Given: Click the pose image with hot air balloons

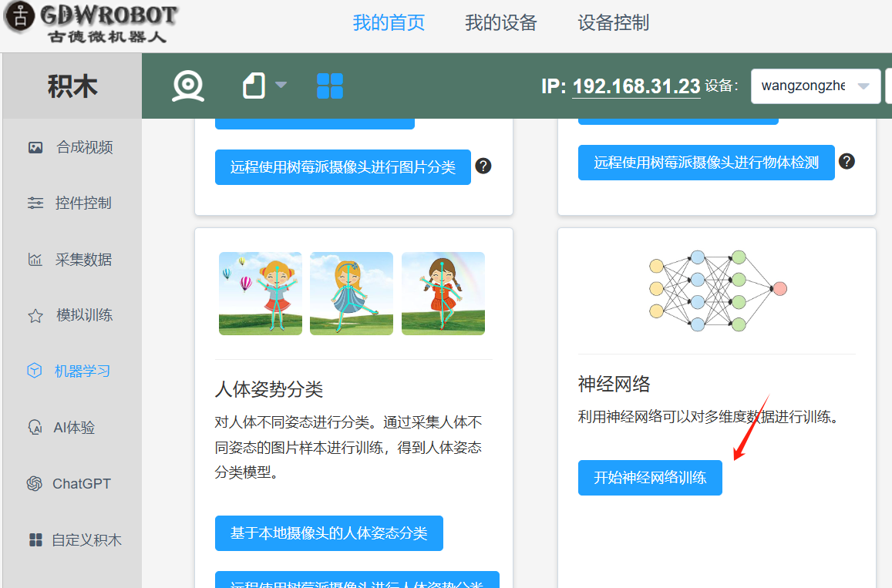Looking at the screenshot, I should click(x=261, y=294).
